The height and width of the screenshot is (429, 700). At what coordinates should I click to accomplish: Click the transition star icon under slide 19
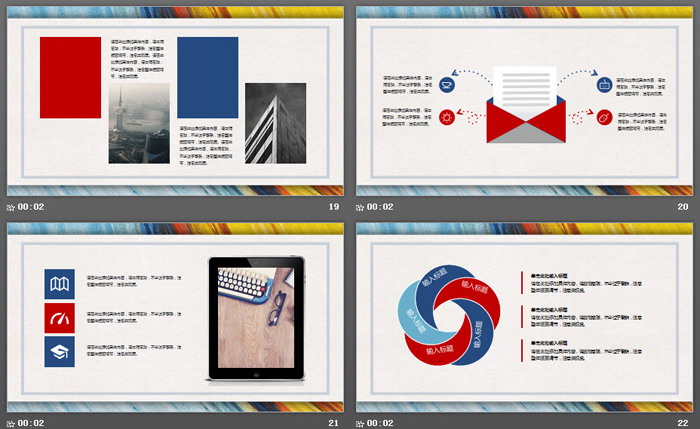click(11, 207)
